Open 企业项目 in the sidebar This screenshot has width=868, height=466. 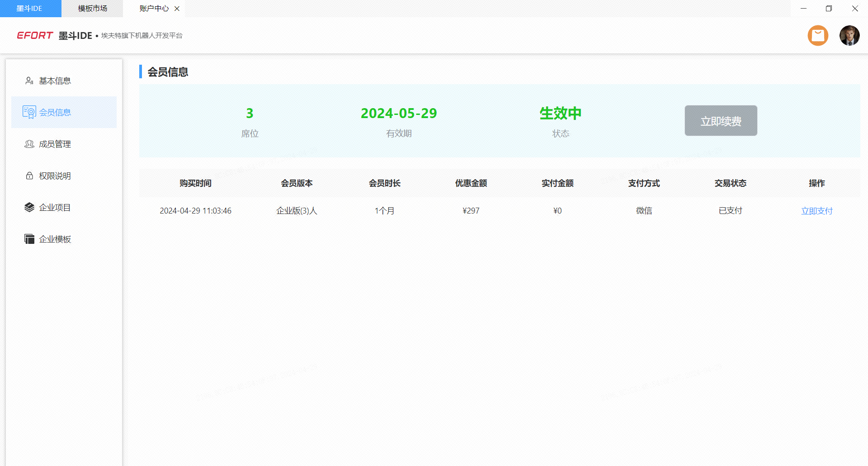pyautogui.click(x=55, y=207)
